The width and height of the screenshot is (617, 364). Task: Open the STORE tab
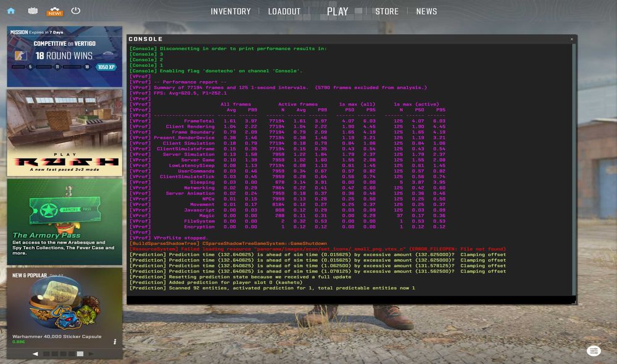pos(387,11)
